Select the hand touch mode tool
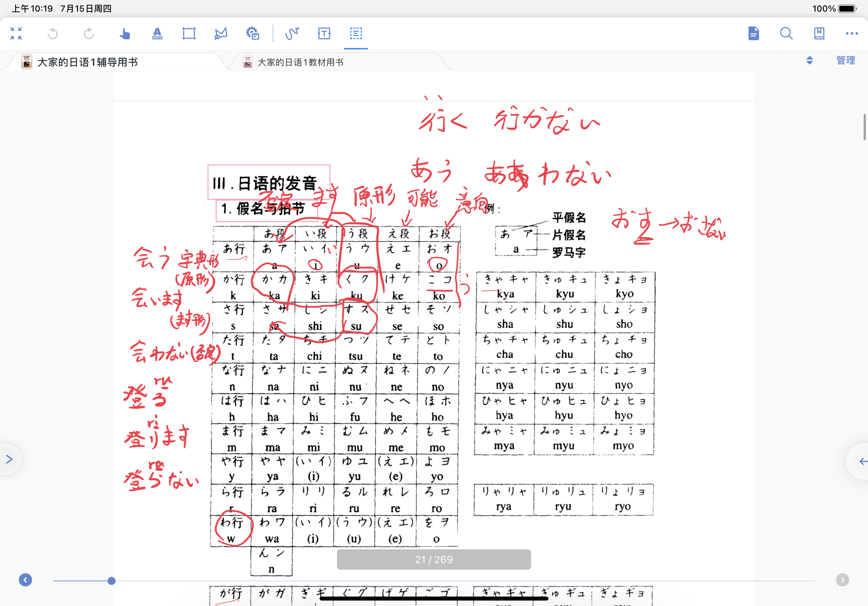 pyautogui.click(x=124, y=33)
